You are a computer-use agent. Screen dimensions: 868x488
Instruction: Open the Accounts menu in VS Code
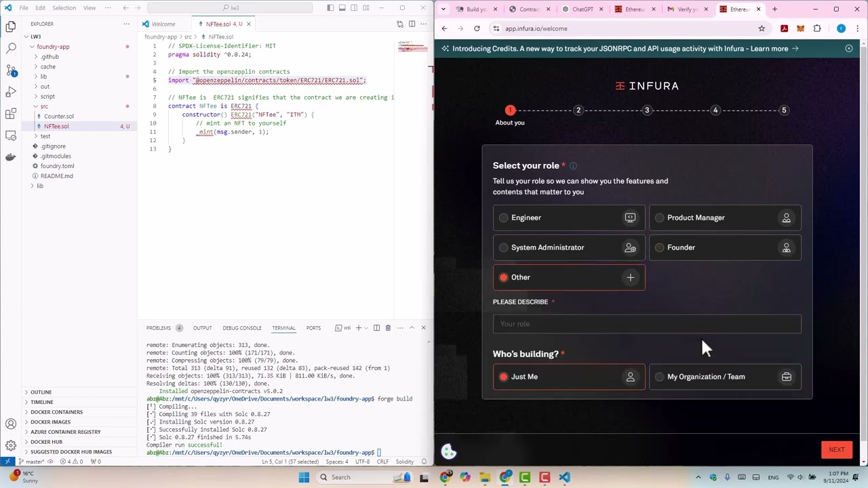click(11, 424)
